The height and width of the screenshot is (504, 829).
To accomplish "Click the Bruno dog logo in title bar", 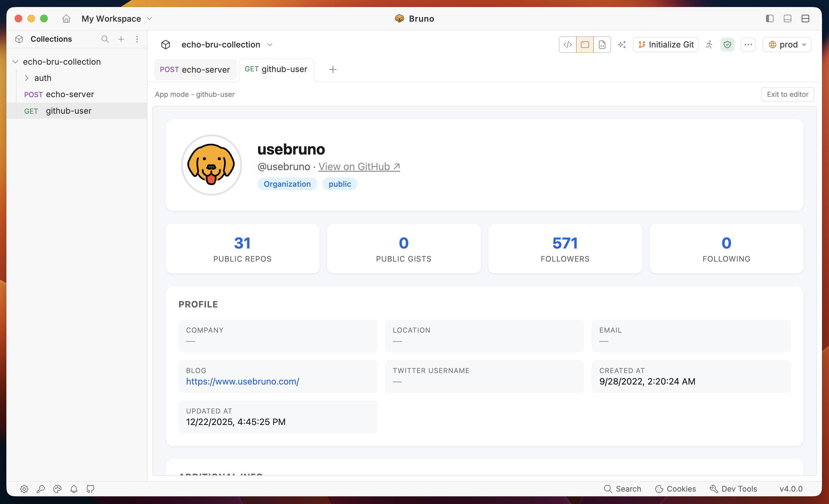I will point(399,18).
